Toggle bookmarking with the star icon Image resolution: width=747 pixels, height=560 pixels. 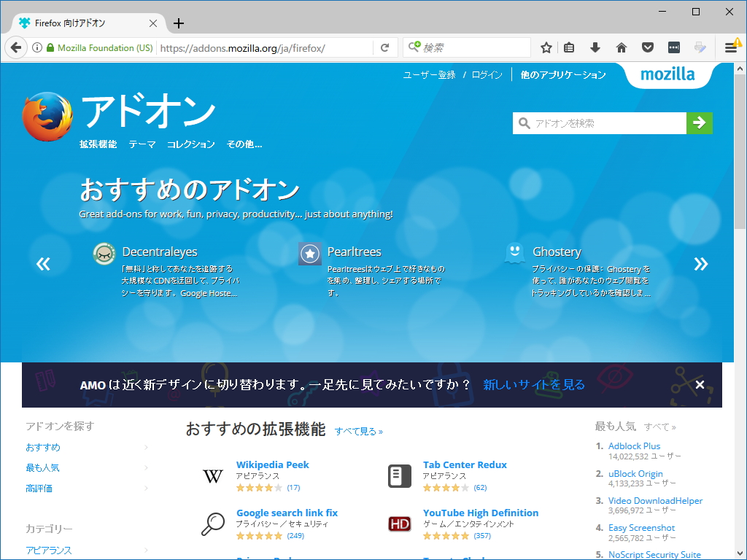click(x=546, y=47)
